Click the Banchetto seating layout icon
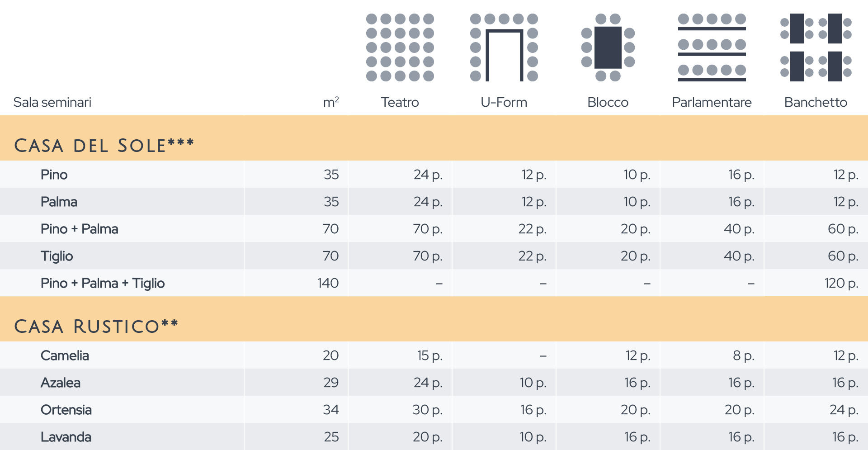 (816, 47)
